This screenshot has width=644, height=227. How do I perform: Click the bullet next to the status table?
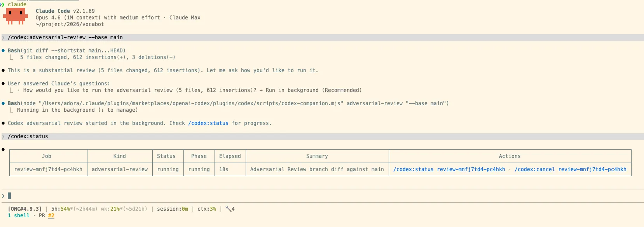coord(3,149)
